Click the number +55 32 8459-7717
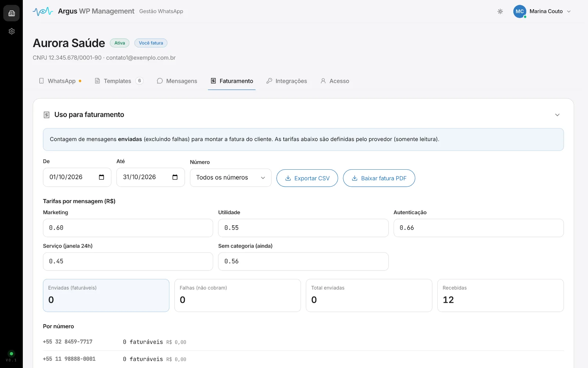The height and width of the screenshot is (368, 588). pos(68,342)
